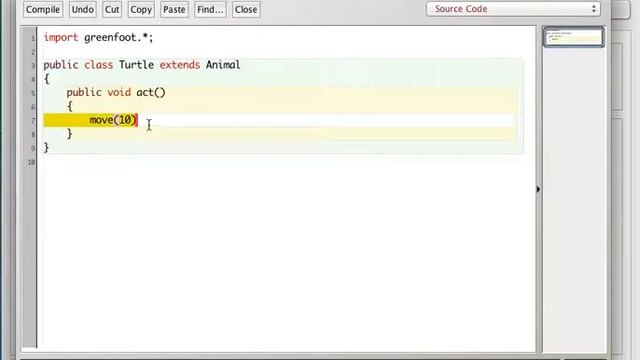The image size is (640, 360).
Task: Copy the selected text
Action: pos(141,9)
